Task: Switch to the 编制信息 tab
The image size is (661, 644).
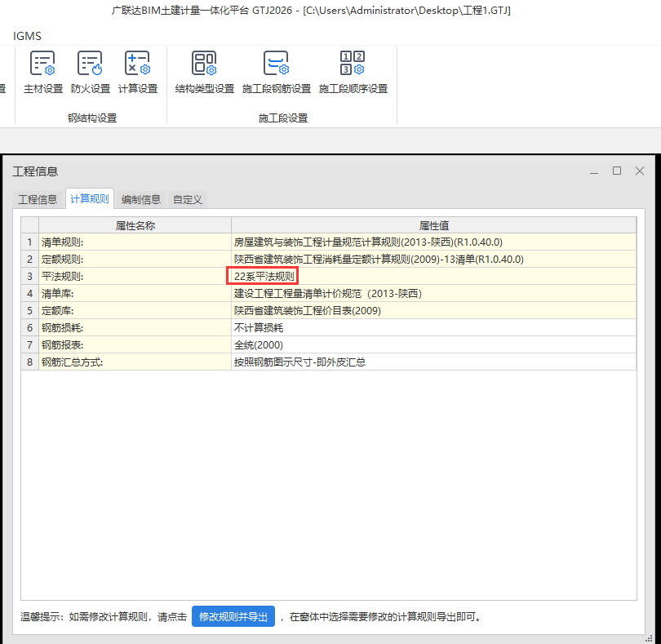Action: [141, 199]
